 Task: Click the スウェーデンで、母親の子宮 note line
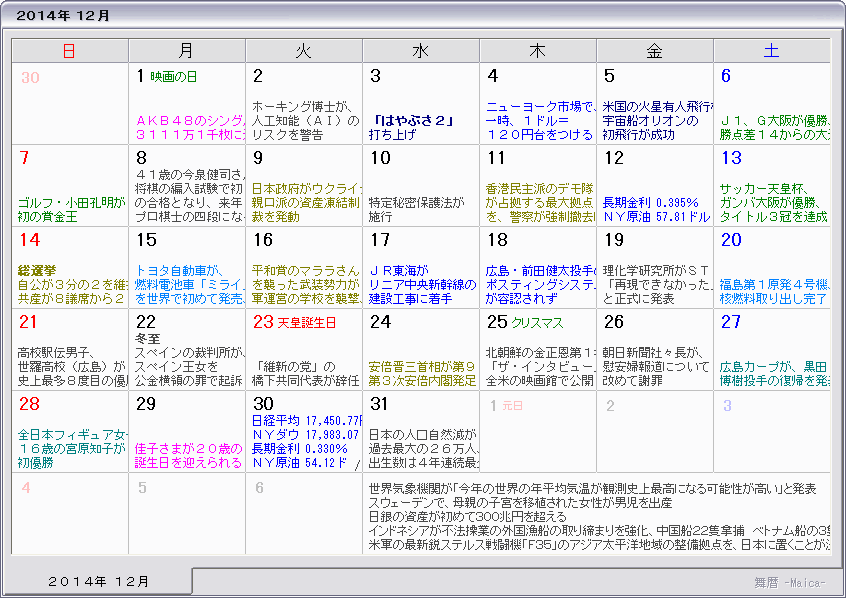coord(520,502)
